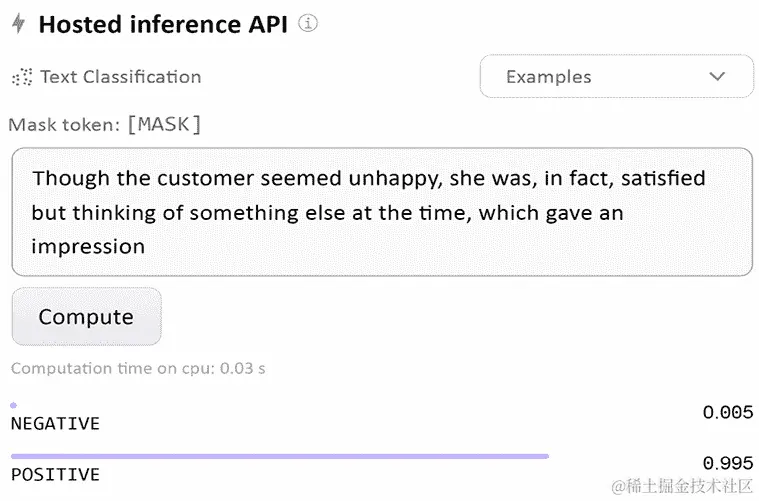Click the Mask token label
Viewport: 759px width, 501px height.
[64, 126]
